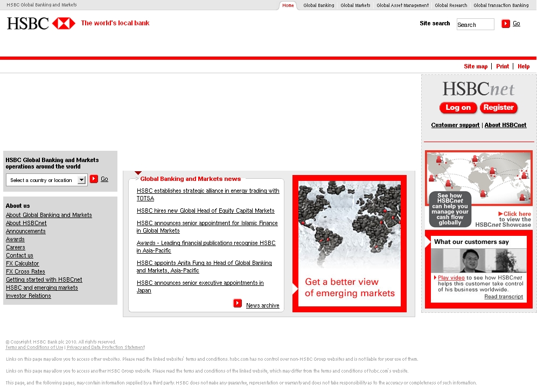This screenshot has height=392, width=537.
Task: Click the customer video thumbnail photo
Action: click(478, 260)
